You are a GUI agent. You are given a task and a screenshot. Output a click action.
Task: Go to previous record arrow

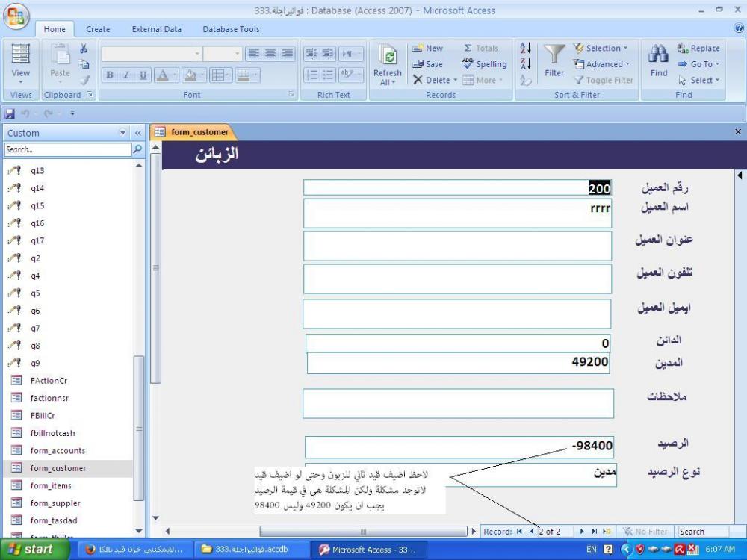pyautogui.click(x=532, y=532)
